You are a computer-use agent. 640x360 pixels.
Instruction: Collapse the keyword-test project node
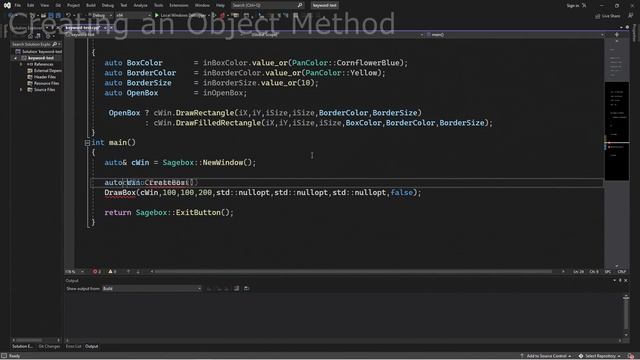16,58
